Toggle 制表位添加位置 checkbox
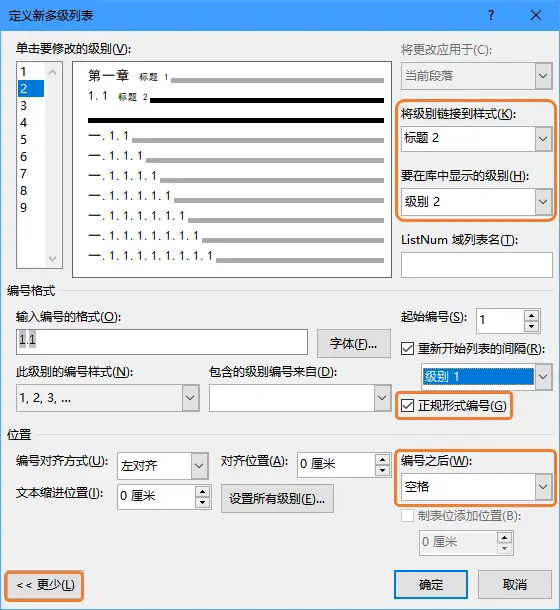Screen dimensions: 560x610 407,516
